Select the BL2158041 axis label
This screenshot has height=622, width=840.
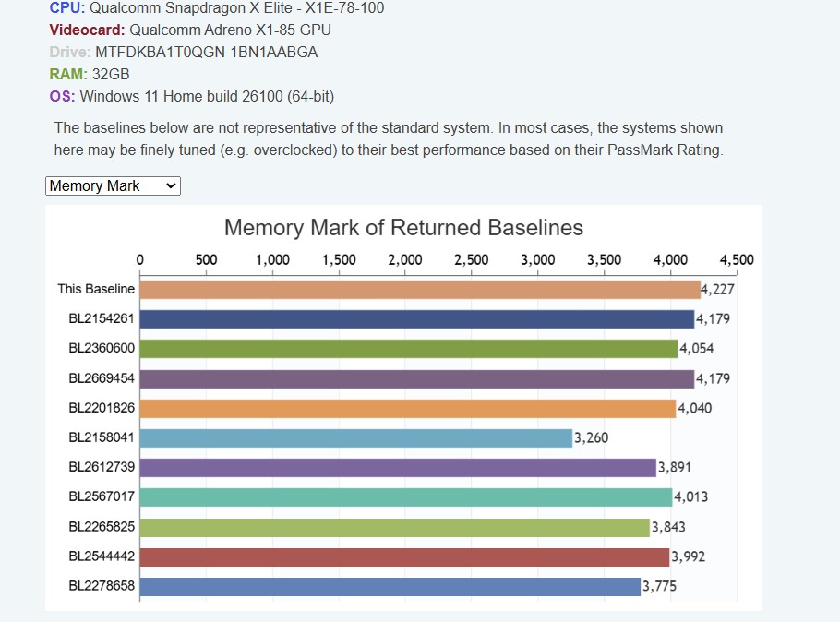tap(102, 438)
